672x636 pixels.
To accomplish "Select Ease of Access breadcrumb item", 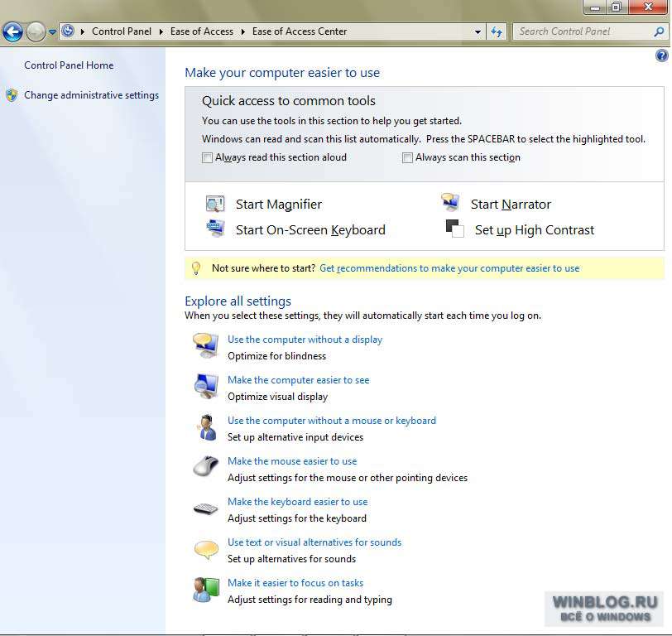I will point(202,31).
